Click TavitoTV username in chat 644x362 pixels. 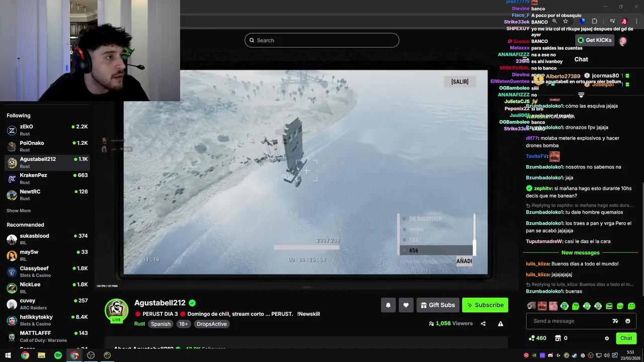536,156
